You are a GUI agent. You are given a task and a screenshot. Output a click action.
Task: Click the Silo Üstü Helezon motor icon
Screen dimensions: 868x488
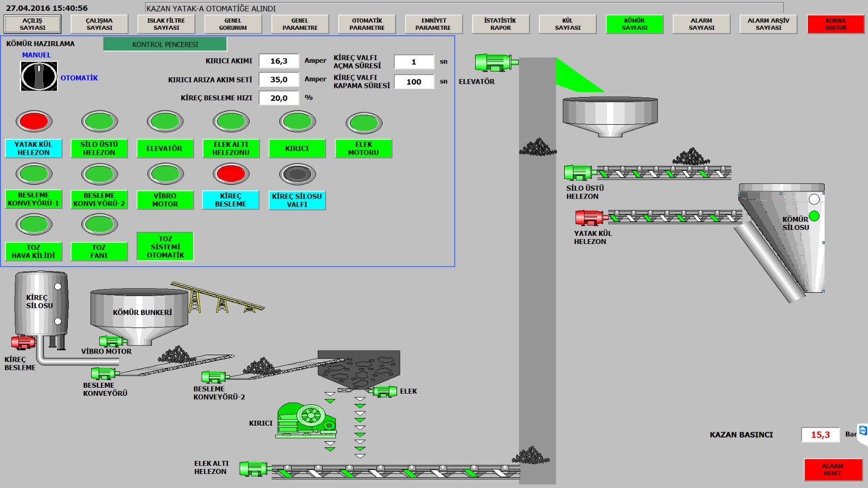click(579, 172)
